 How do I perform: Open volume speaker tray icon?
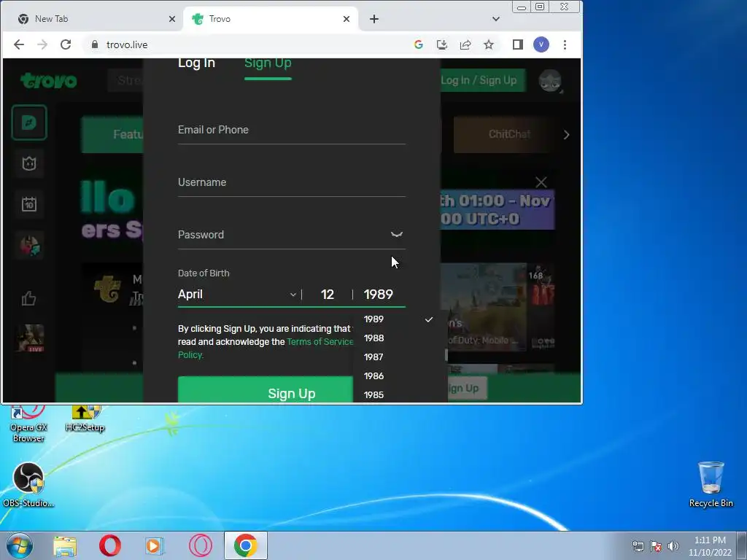(x=673, y=546)
